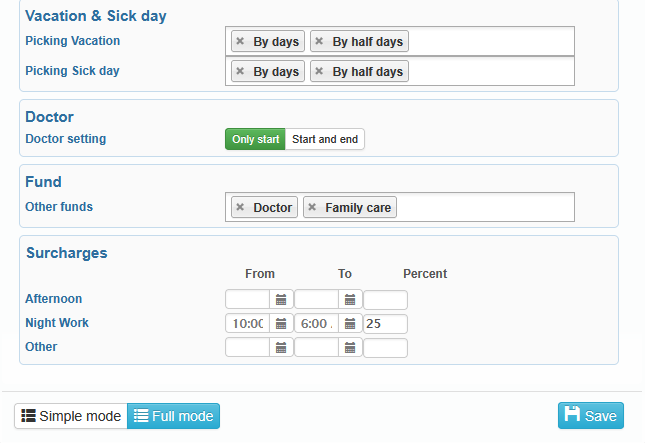Open Other surcharge To picker icon
645x443 pixels.
[x=350, y=348]
